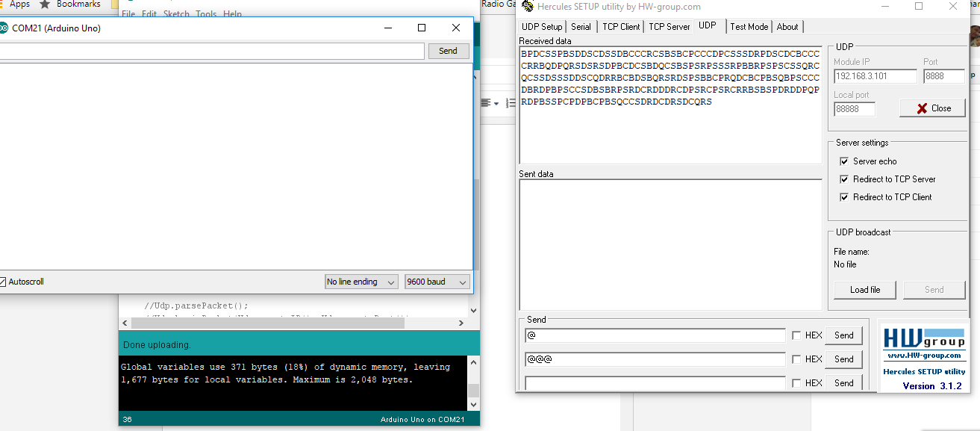Open Edit menu in Arduino IDE
The image size is (980, 431).
click(149, 14)
